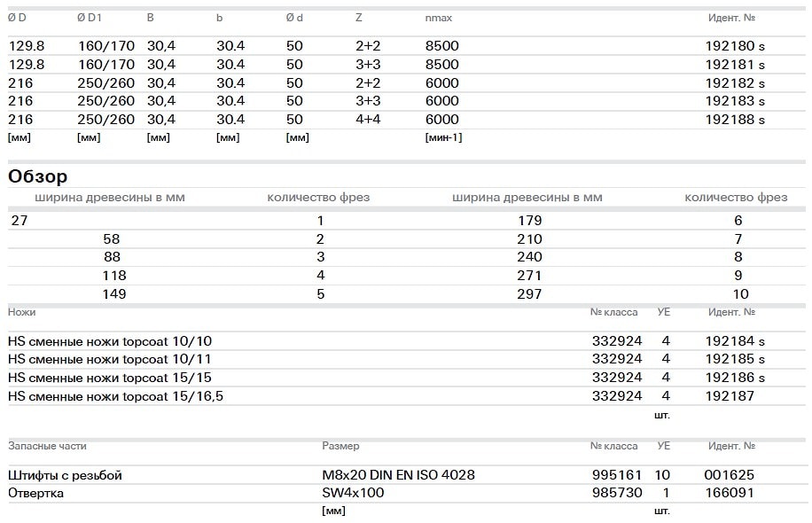Click knife ident number 192187
Image resolution: width=812 pixels, height=523 pixels.
coord(729,396)
